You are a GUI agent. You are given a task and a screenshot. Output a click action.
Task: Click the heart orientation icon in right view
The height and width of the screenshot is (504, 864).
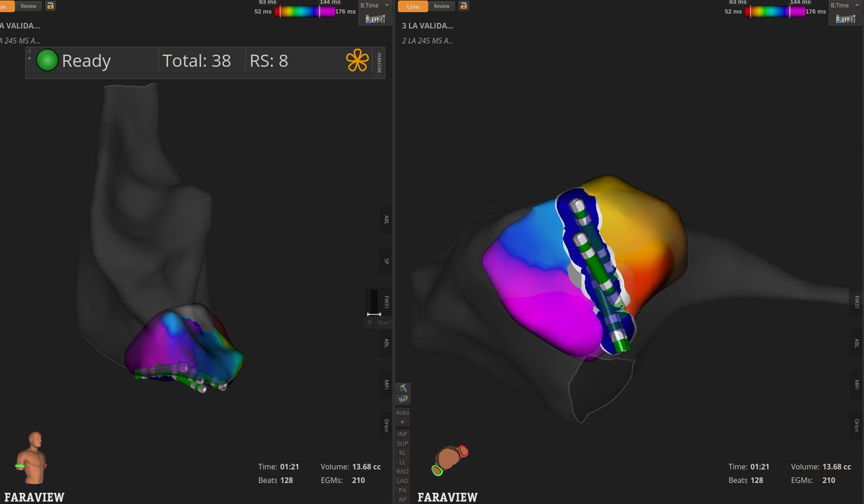(450, 460)
